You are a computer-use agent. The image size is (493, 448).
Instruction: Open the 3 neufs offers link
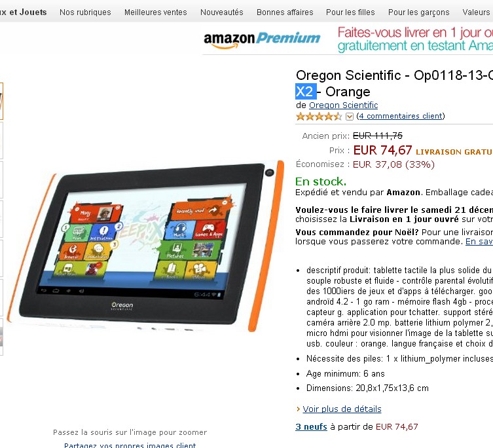tap(311, 426)
